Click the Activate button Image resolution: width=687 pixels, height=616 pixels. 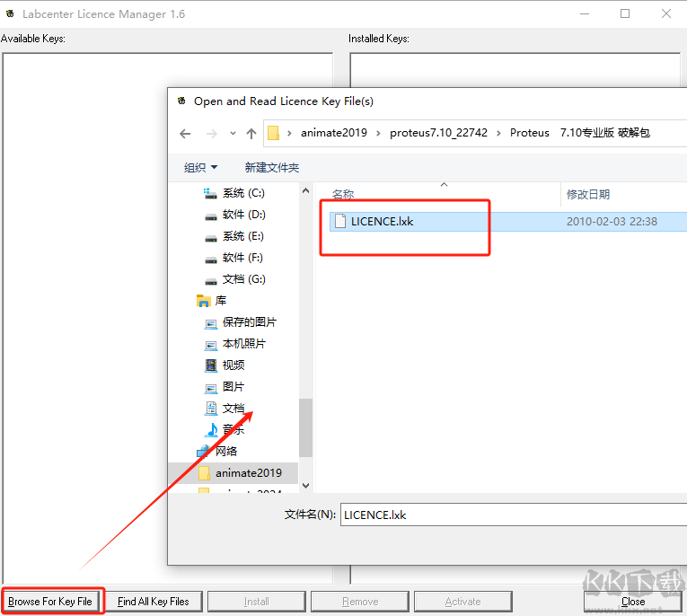(462, 601)
